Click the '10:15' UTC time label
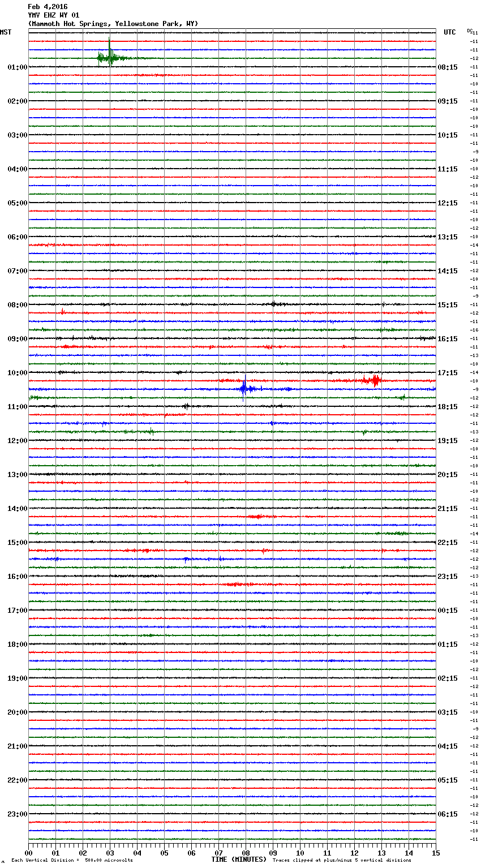 pyautogui.click(x=448, y=135)
